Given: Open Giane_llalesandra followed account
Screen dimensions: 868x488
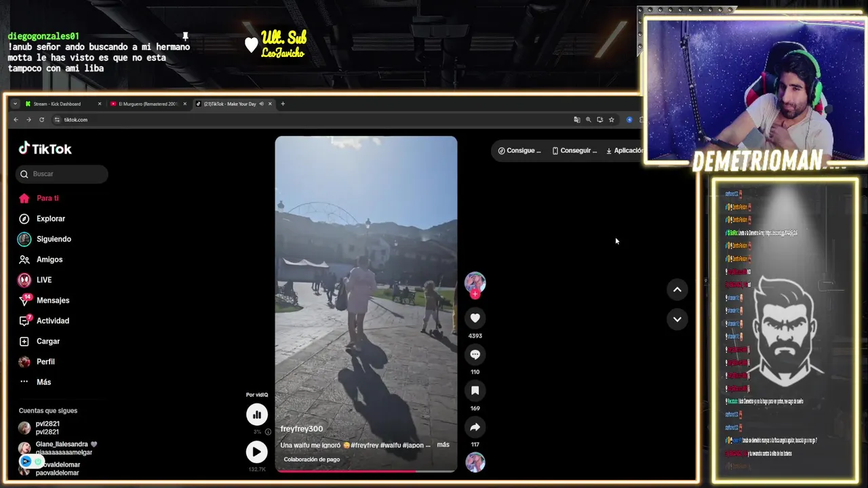Looking at the screenshot, I should pyautogui.click(x=58, y=448).
